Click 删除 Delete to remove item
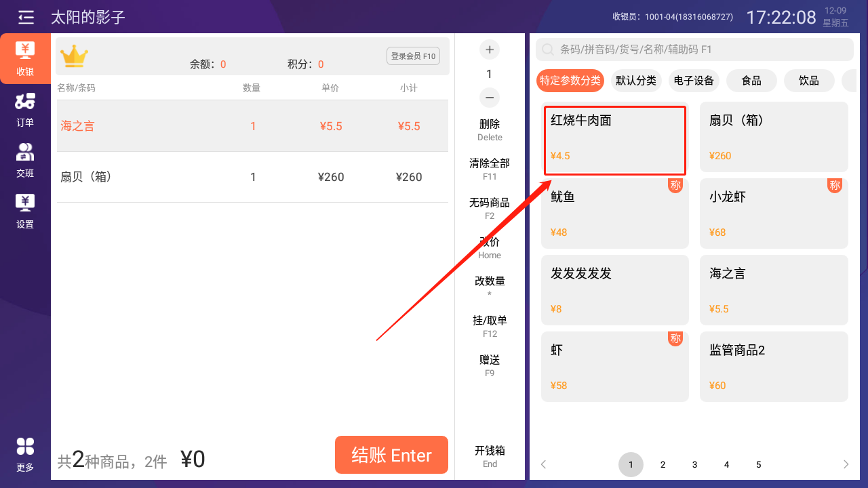The image size is (868, 488). pos(490,129)
